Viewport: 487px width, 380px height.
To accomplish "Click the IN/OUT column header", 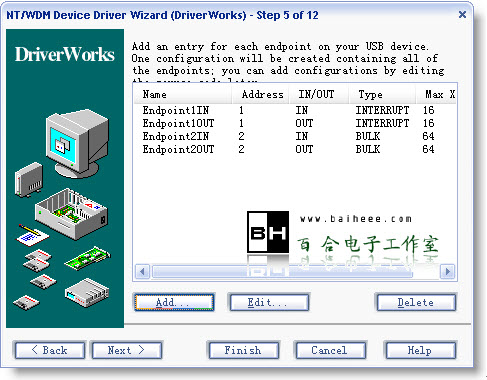I will [319, 94].
